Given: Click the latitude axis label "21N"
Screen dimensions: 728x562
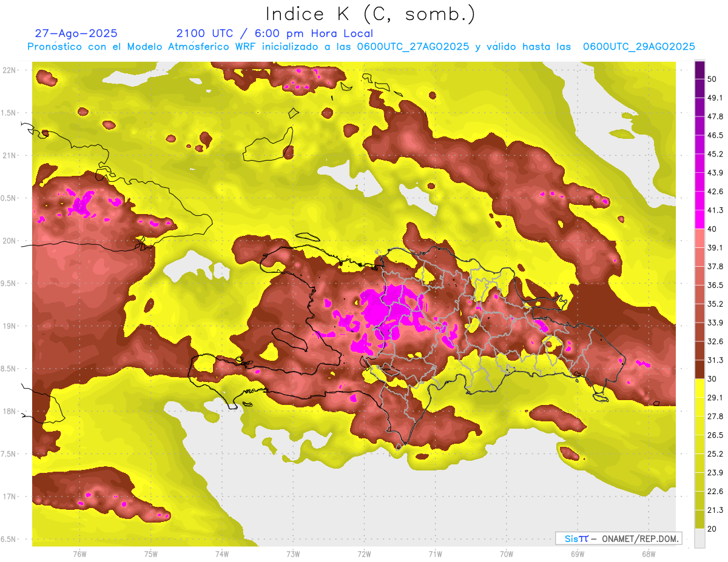Looking at the screenshot, I should (9, 155).
